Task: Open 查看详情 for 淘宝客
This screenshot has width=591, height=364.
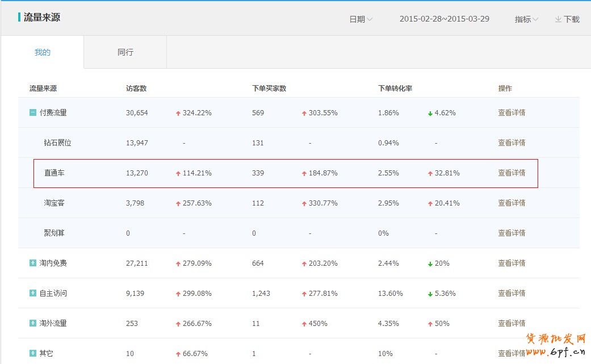Action: click(x=512, y=203)
